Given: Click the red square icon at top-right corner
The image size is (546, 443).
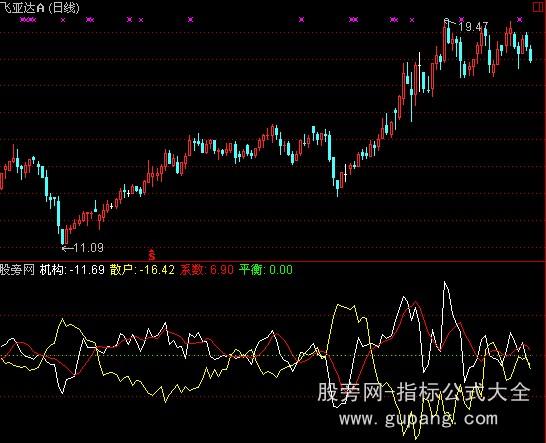Looking at the screenshot, I should coord(539,7).
